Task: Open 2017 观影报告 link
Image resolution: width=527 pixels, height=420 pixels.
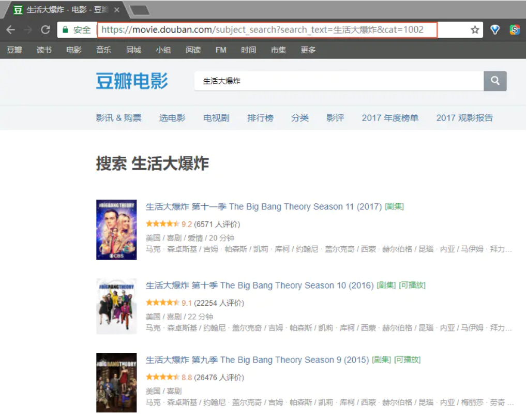Action: pyautogui.click(x=464, y=118)
